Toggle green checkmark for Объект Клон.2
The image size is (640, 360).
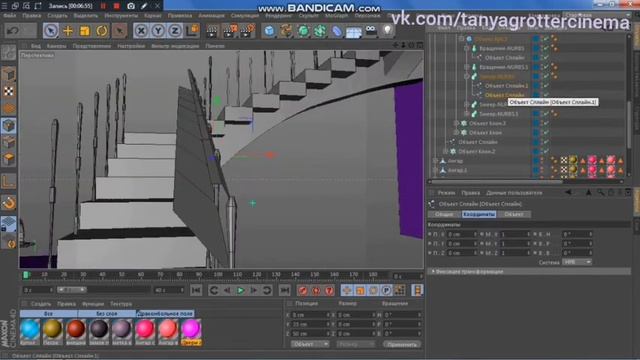tap(546, 151)
